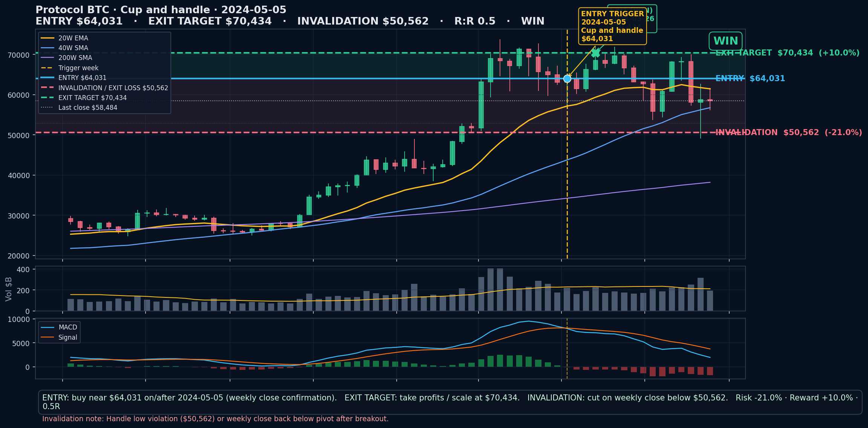The height and width of the screenshot is (428, 868).
Task: Click the 'R:R 0.5' header value
Action: tap(475, 21)
